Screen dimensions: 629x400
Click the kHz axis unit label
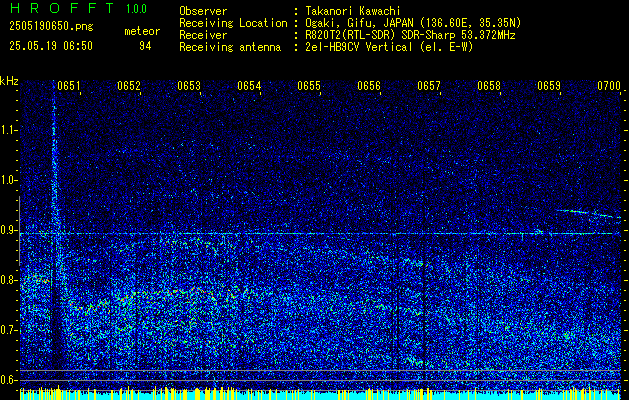click(9, 81)
